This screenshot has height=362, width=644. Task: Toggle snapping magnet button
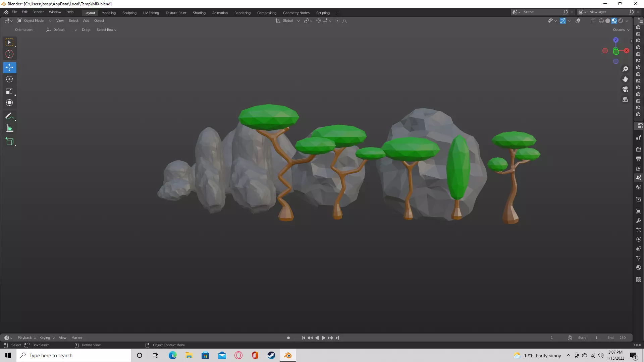pyautogui.click(x=318, y=21)
